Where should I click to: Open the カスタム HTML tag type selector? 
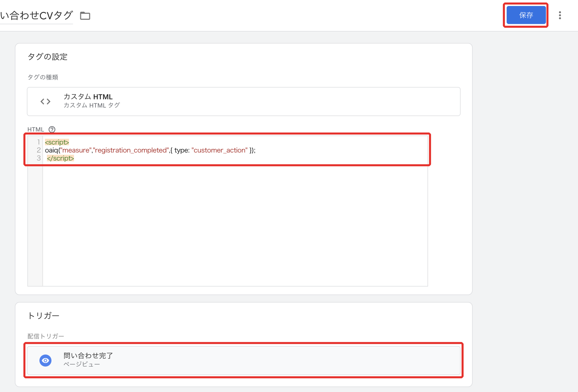coord(244,101)
